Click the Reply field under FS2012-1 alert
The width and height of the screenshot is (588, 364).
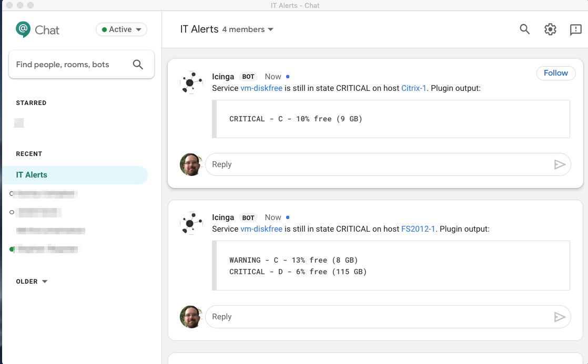(388, 317)
